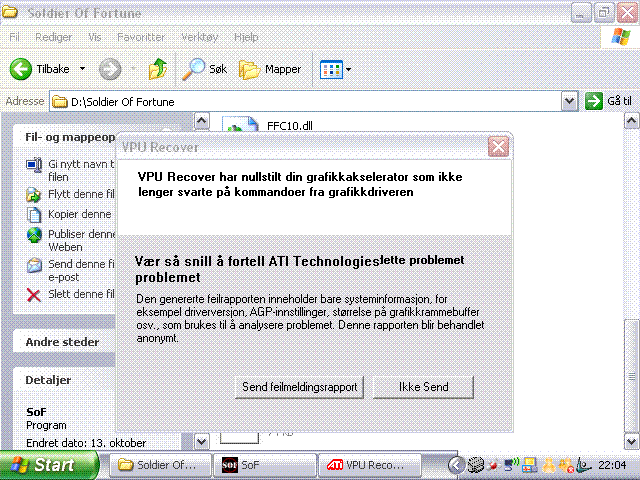Switch to VPU Reco... taskbar button
The width and height of the screenshot is (640, 480).
click(x=370, y=465)
